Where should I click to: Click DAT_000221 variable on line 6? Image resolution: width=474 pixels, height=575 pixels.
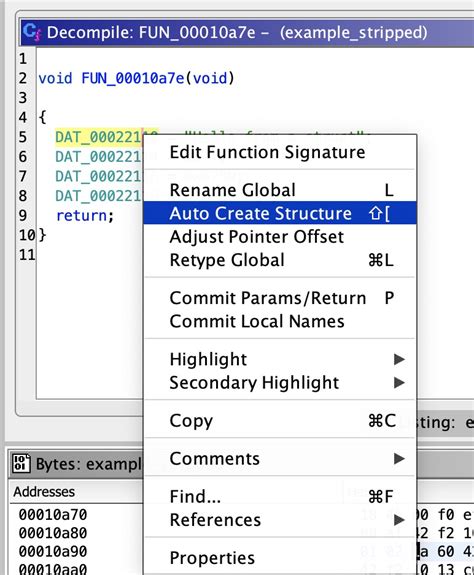pos(98,157)
